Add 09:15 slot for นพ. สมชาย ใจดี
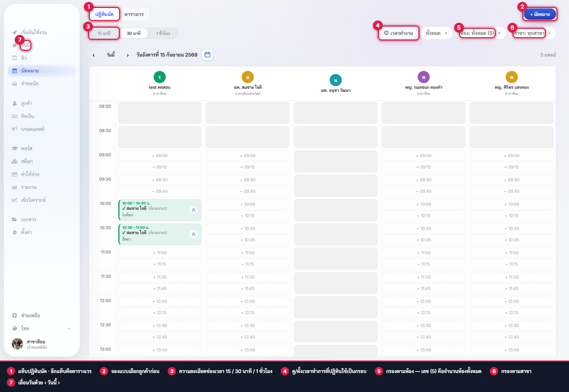This screenshot has width=569, height=392. click(x=248, y=167)
